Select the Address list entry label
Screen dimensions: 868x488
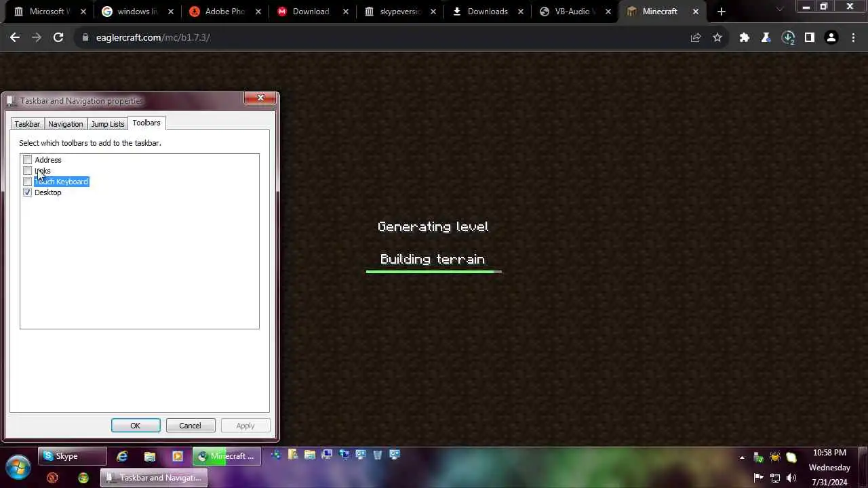point(47,160)
